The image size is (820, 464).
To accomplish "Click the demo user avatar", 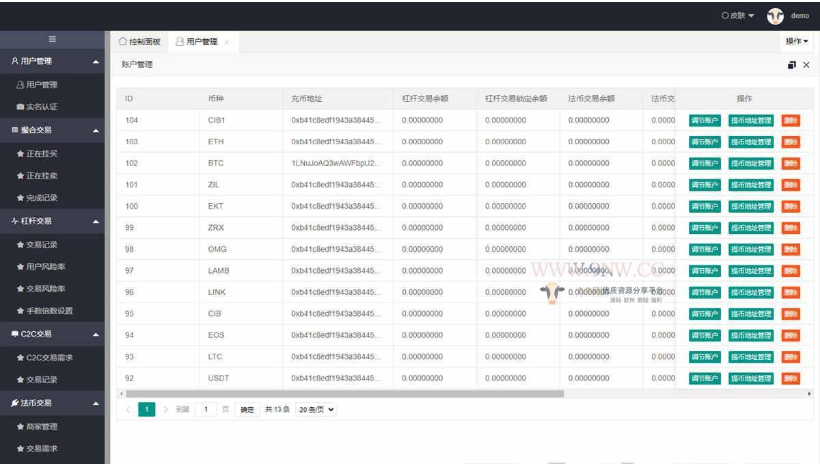I will coord(775,16).
